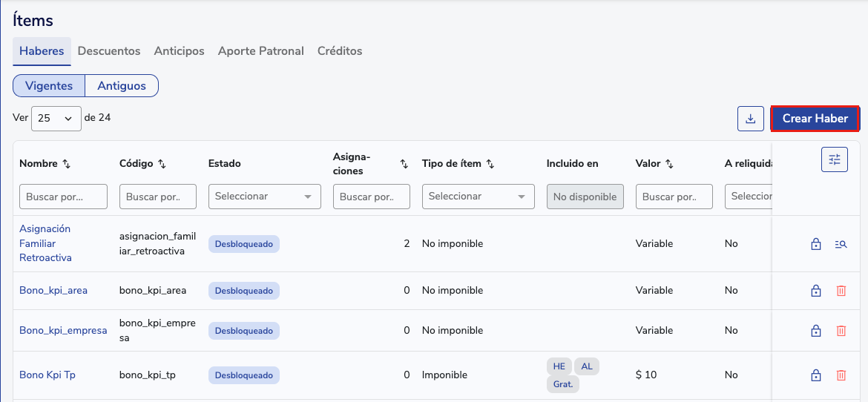Click the Código search input field

point(157,197)
